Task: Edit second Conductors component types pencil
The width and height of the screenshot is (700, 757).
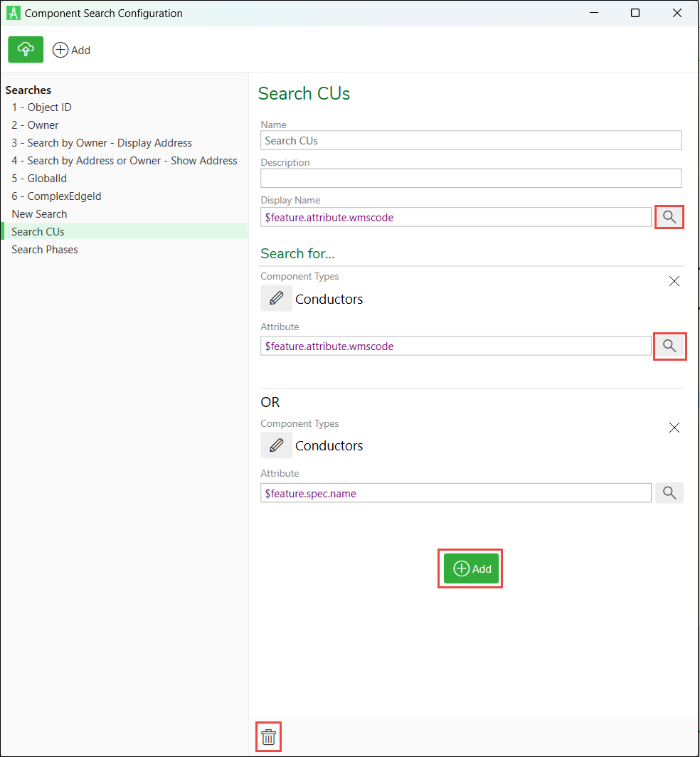Action: [276, 445]
